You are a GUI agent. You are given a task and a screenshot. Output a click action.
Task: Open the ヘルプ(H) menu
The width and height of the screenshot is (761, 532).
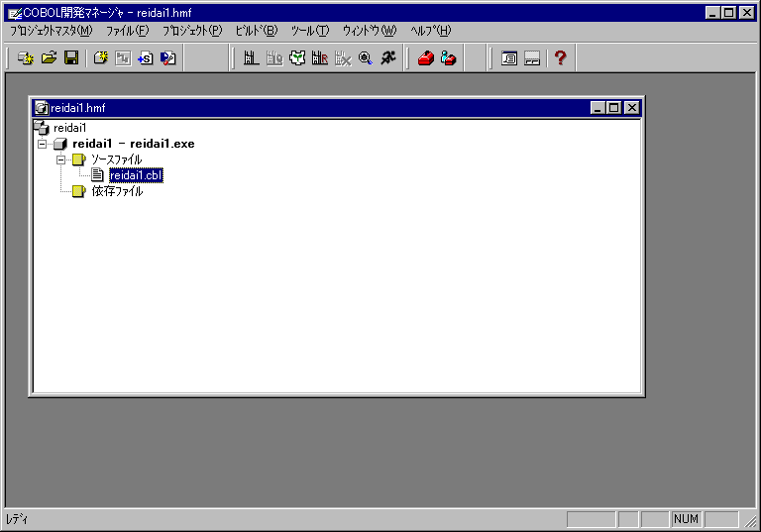point(430,31)
